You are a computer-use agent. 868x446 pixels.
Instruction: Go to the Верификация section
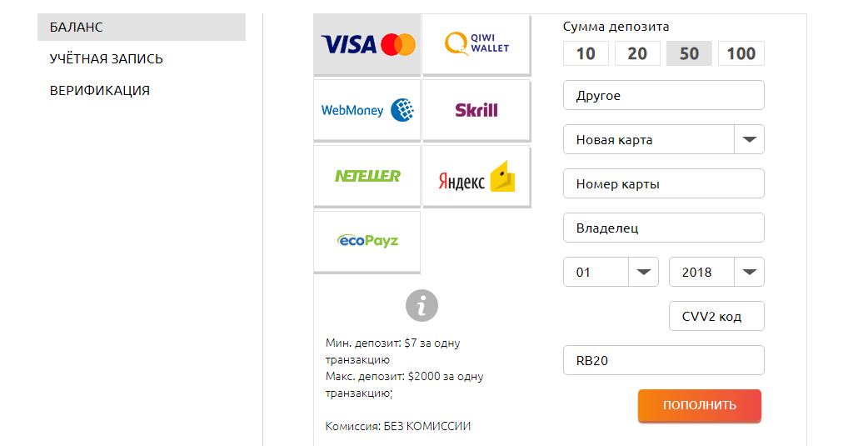[100, 91]
